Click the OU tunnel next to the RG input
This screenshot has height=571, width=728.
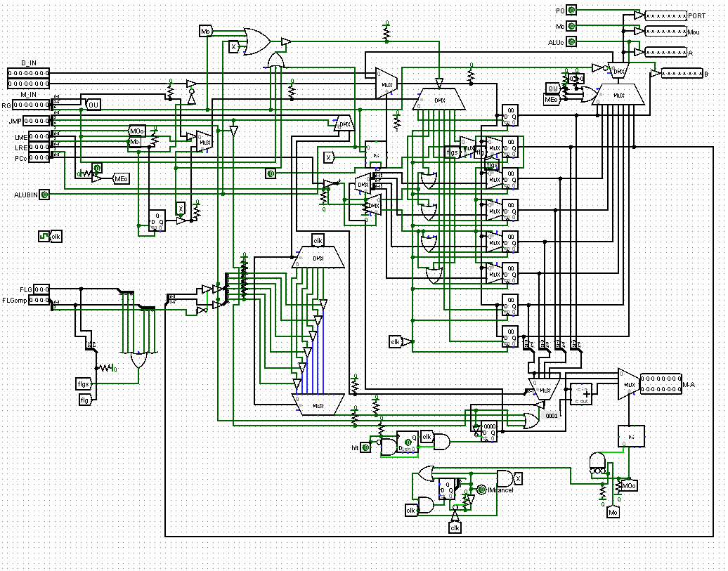tap(93, 105)
